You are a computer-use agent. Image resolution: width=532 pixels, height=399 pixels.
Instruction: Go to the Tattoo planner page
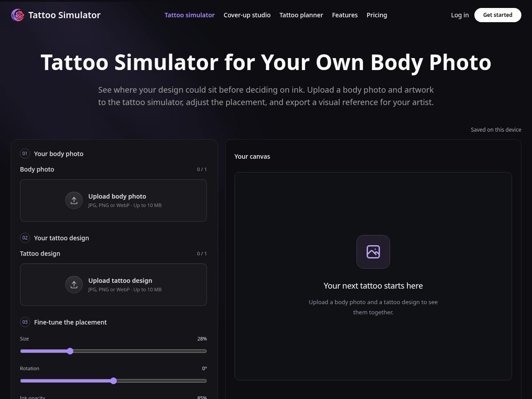click(x=301, y=15)
